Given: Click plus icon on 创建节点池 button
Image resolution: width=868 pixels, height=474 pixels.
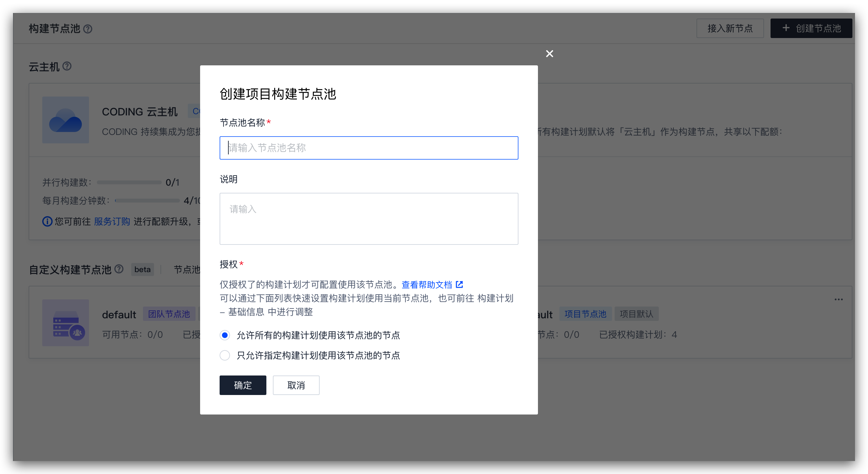Looking at the screenshot, I should pos(786,28).
